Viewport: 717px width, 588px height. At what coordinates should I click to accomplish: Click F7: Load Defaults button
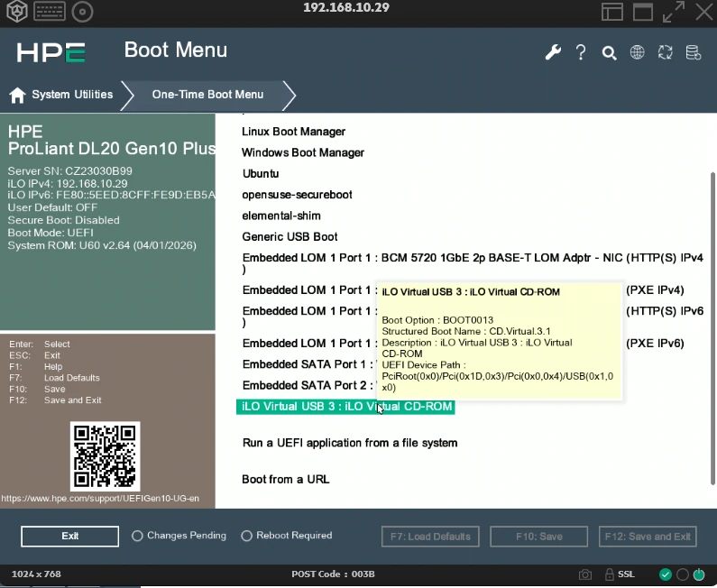point(430,537)
